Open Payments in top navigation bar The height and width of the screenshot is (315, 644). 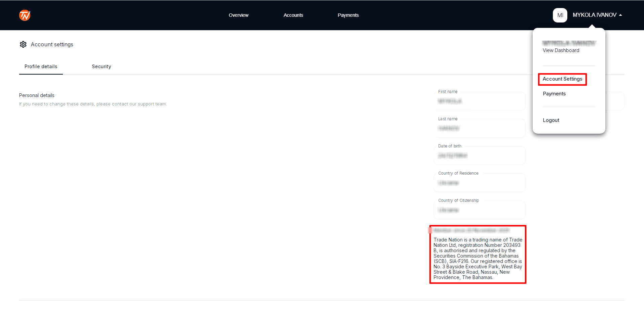(348, 15)
